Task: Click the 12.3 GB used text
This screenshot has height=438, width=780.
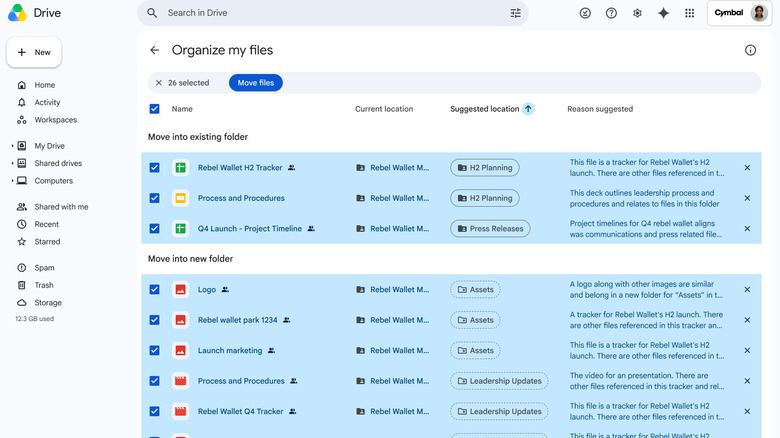Action: [x=34, y=319]
